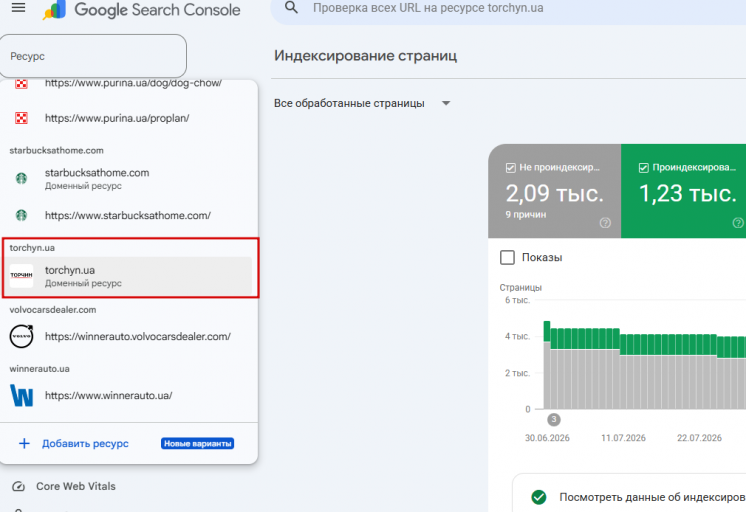This screenshot has height=512, width=746.
Task: Click the Google Search Console logo
Action: click(142, 10)
